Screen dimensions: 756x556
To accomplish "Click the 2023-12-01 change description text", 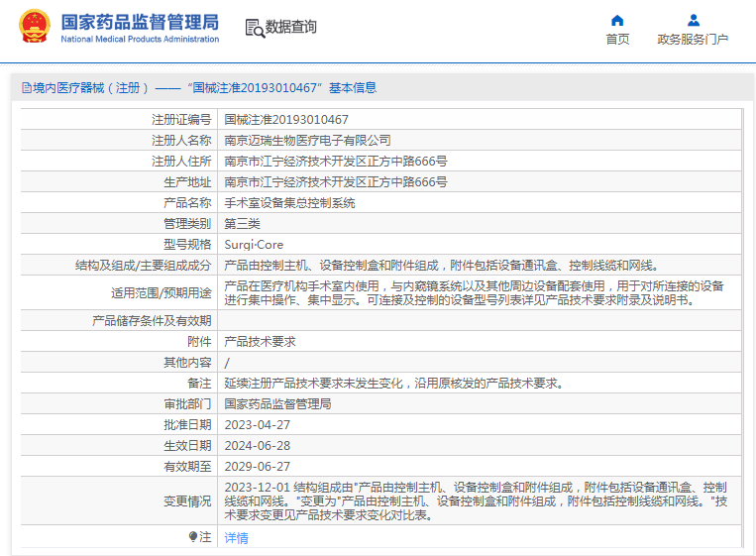I will coord(476,501).
